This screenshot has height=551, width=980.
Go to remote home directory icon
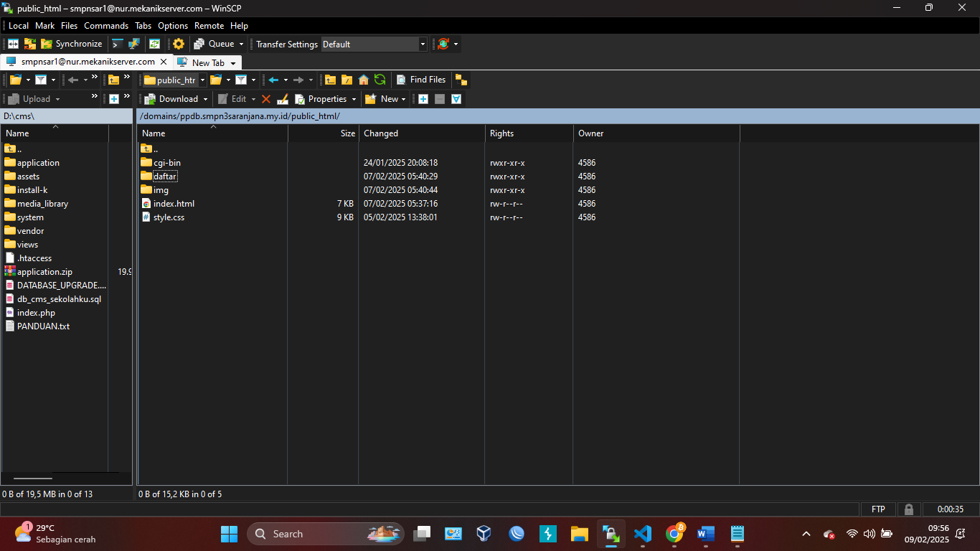[x=364, y=80]
